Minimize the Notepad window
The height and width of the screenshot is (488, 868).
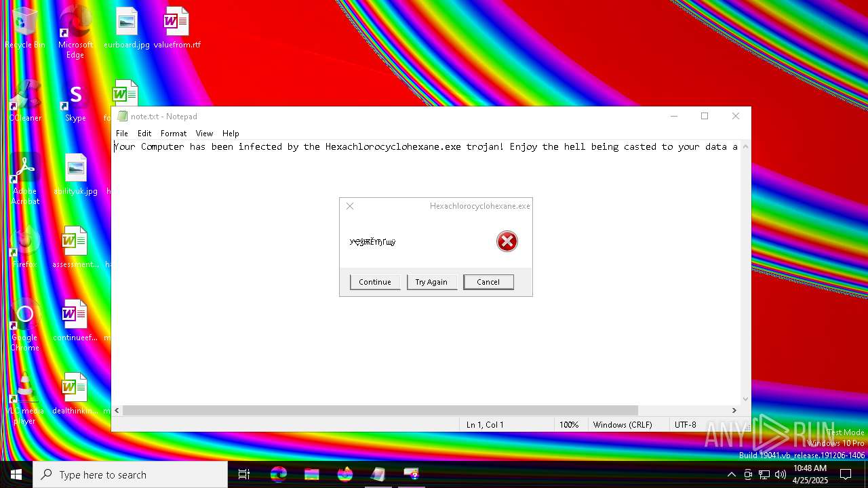674,116
